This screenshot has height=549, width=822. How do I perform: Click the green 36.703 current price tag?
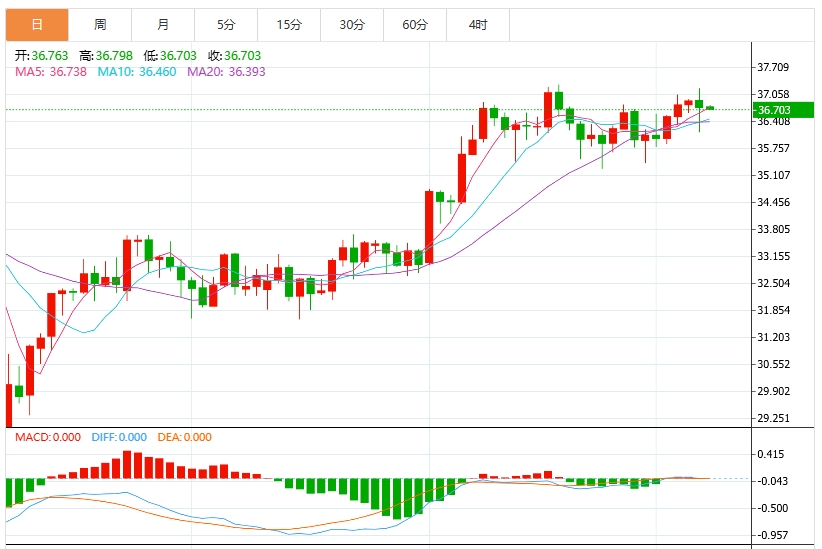click(x=783, y=110)
